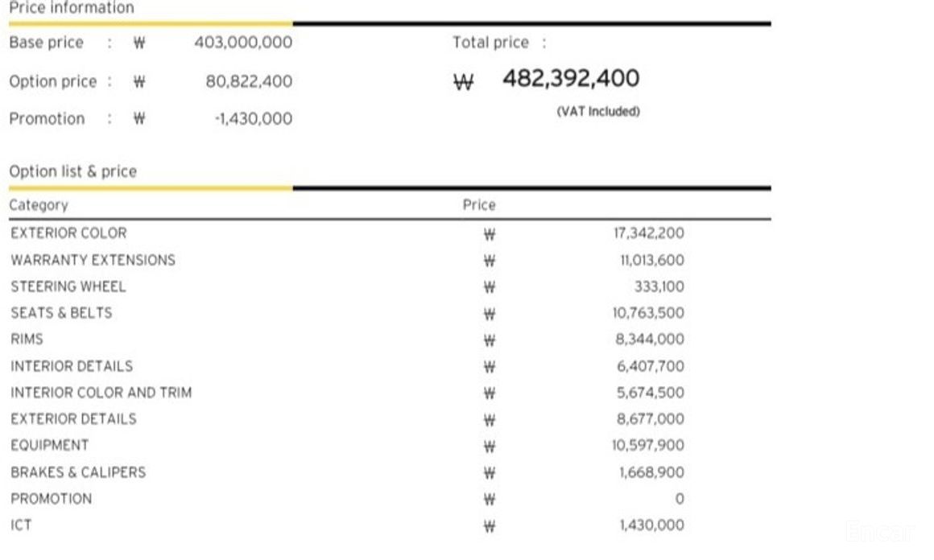934x560 pixels.
Task: Click the Category column header
Action: (x=39, y=205)
